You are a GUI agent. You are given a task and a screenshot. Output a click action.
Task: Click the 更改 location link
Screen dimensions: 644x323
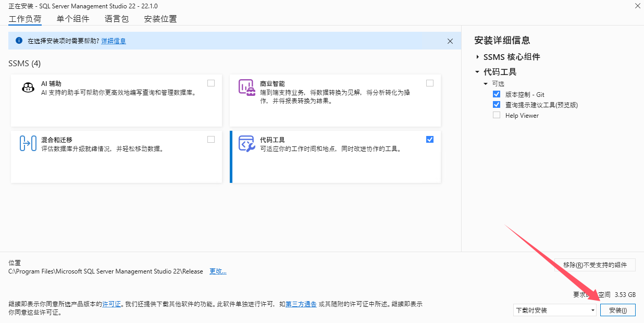pos(218,271)
